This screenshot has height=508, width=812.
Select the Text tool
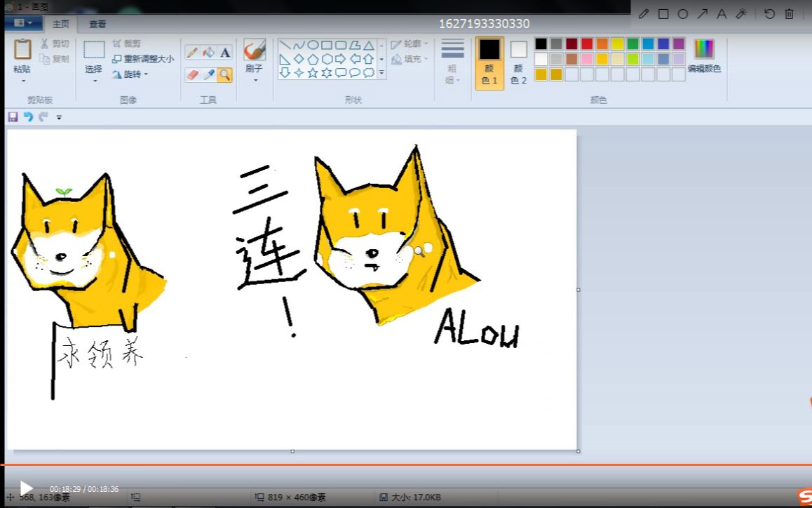(225, 51)
